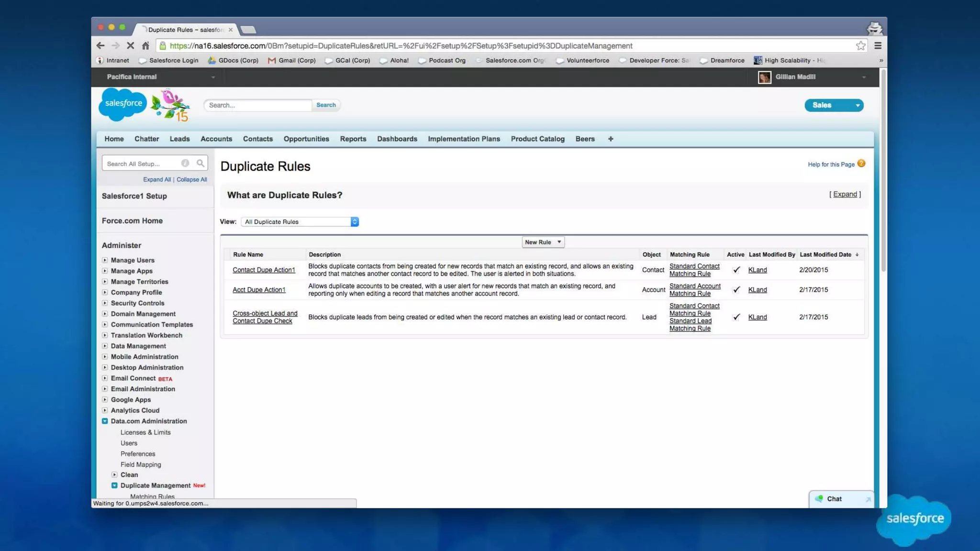Open the New Rule dropdown button

543,242
